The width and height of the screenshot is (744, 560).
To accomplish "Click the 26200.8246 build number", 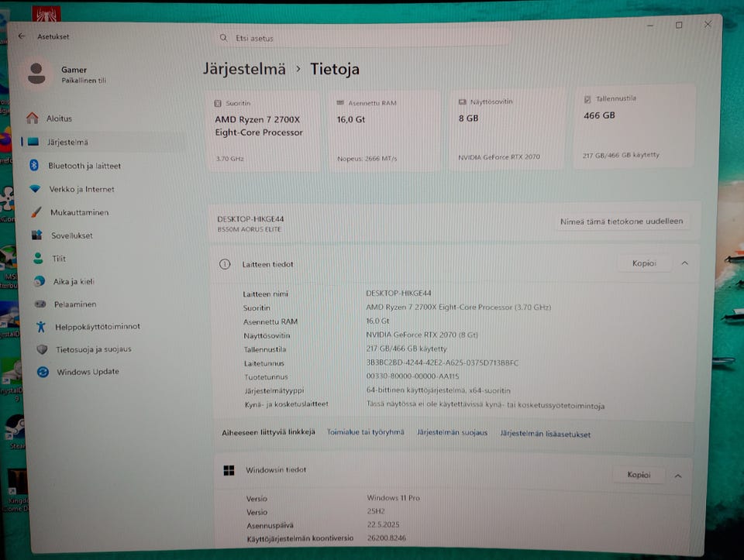I will (x=387, y=538).
